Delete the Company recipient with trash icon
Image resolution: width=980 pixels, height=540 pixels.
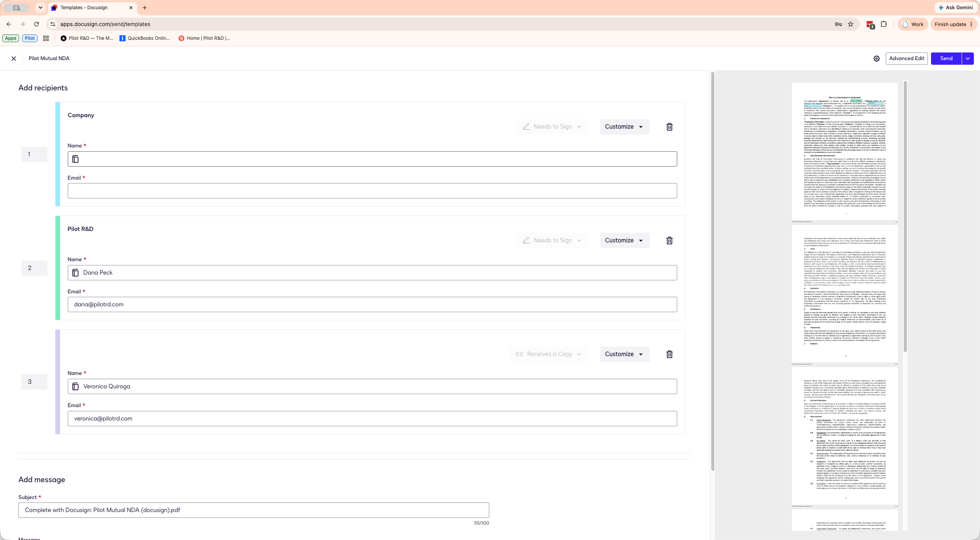(x=669, y=127)
